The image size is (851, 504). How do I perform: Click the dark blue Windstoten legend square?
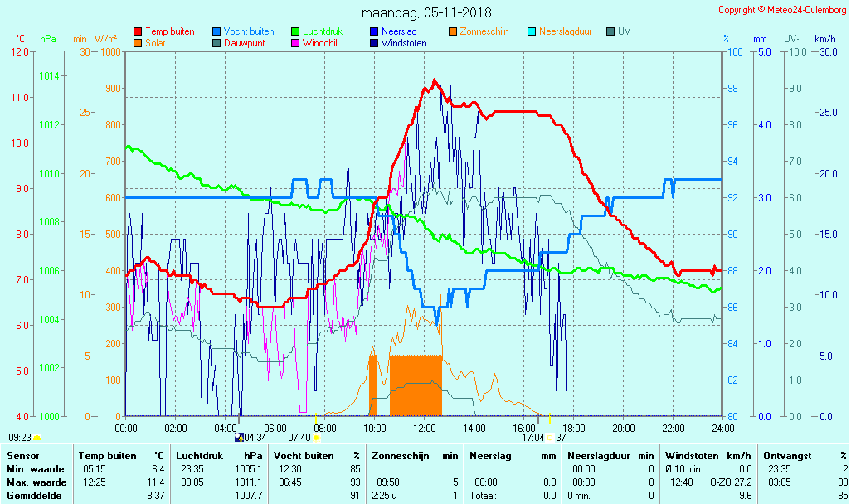374,43
